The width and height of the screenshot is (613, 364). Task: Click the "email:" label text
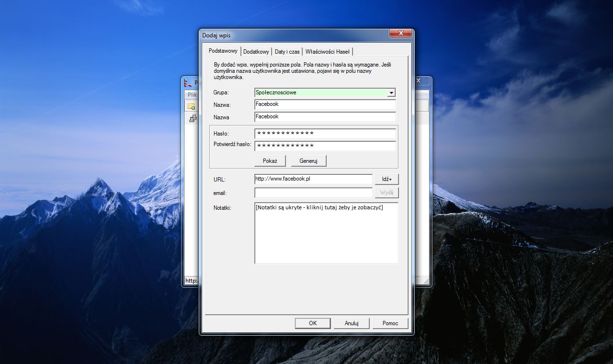click(x=220, y=193)
